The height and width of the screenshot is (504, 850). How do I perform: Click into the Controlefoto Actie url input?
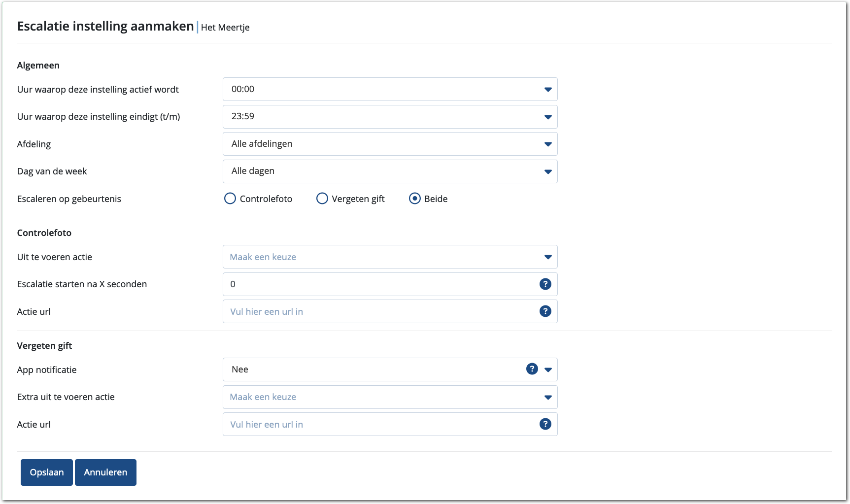pos(379,311)
